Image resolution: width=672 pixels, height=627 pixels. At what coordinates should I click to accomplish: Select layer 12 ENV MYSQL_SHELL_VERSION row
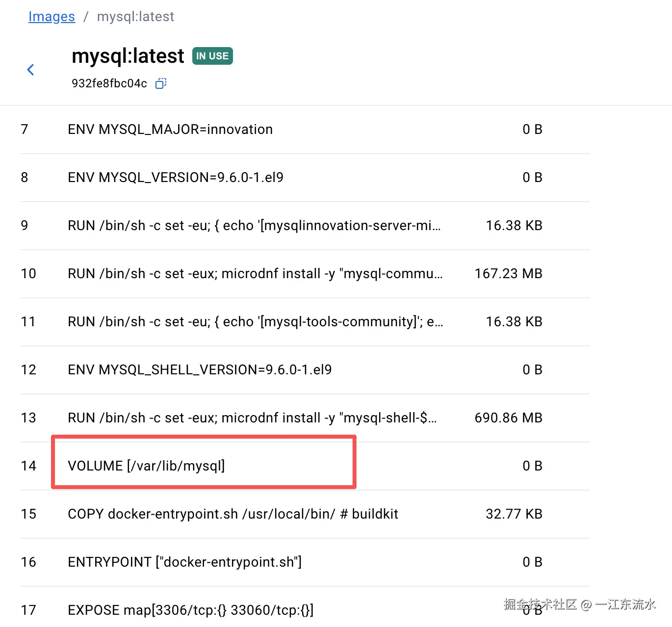pos(305,370)
